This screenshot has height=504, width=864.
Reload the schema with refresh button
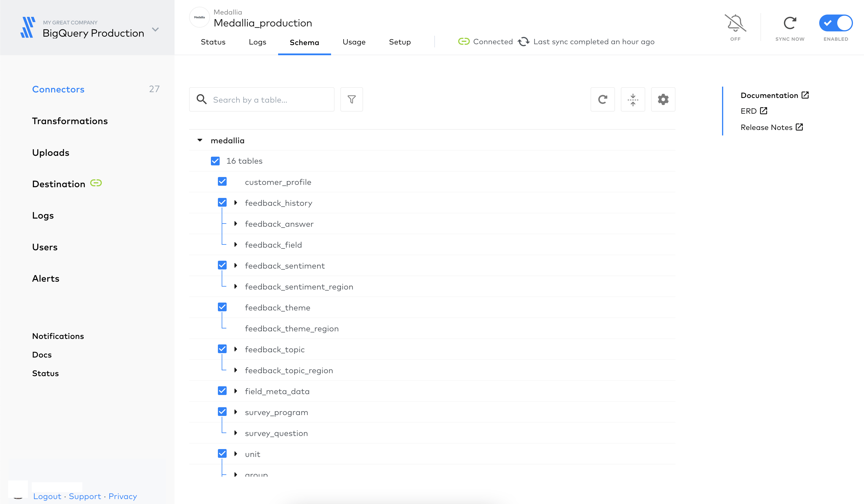coord(603,99)
